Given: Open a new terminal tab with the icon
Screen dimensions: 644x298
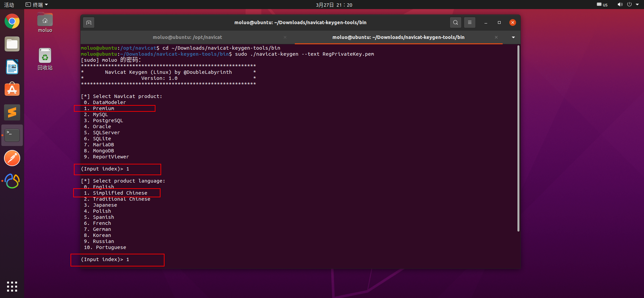Looking at the screenshot, I should 89,22.
